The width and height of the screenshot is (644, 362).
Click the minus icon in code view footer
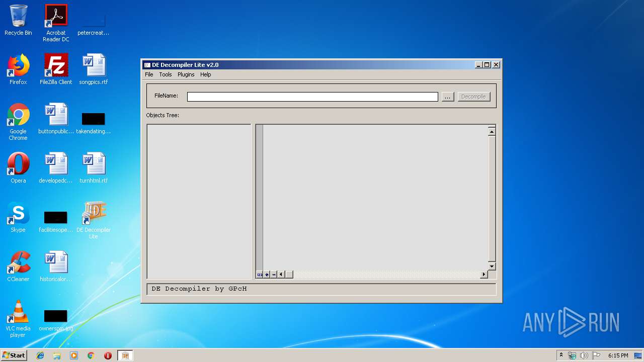tap(274, 275)
